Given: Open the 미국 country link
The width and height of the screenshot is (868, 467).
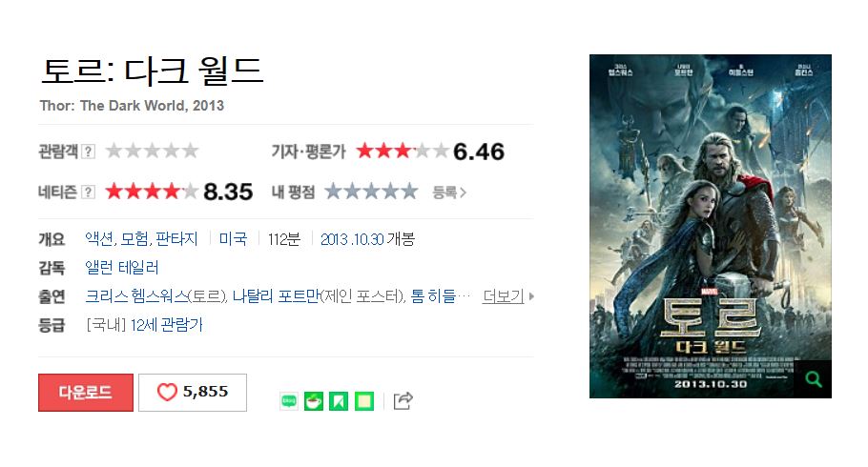Looking at the screenshot, I should tap(233, 239).
